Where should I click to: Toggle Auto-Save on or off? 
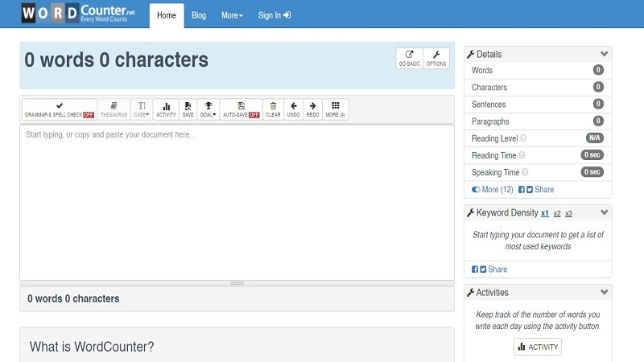241,109
